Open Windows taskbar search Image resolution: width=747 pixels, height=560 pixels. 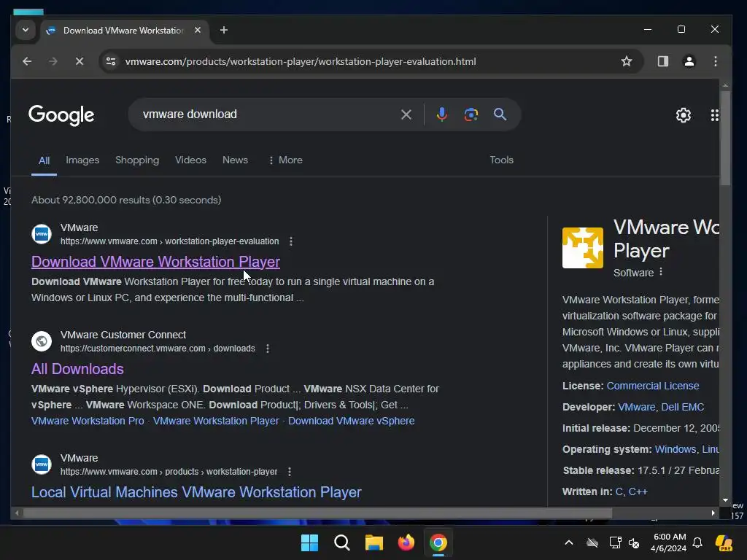(x=341, y=542)
